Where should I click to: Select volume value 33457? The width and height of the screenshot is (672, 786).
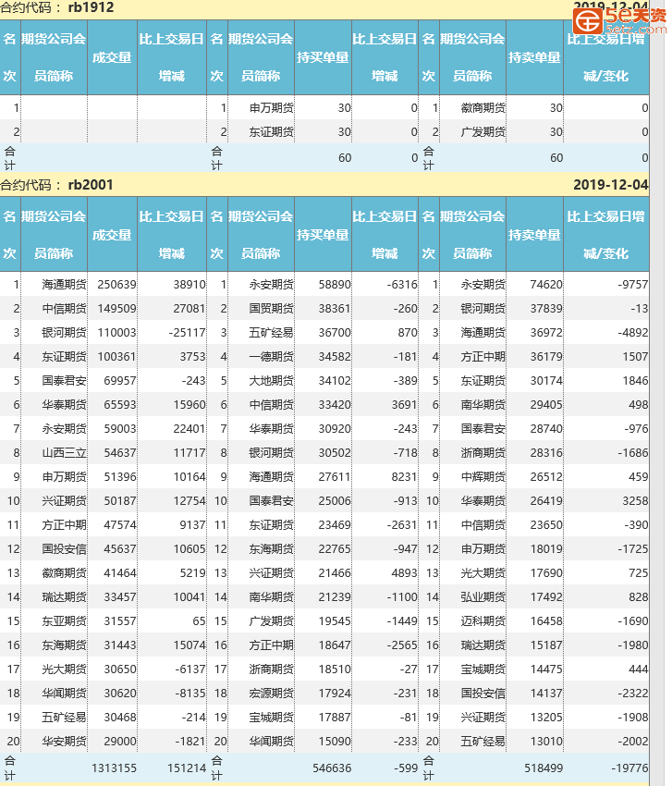coord(120,597)
